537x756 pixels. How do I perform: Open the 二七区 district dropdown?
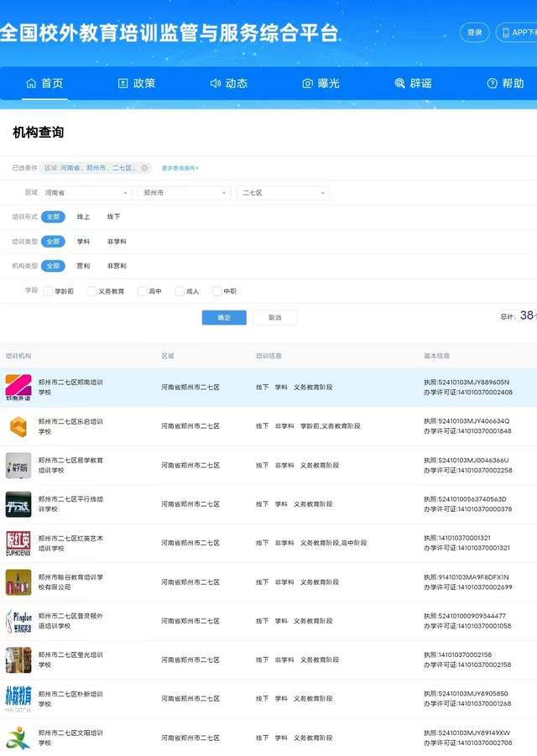283,193
